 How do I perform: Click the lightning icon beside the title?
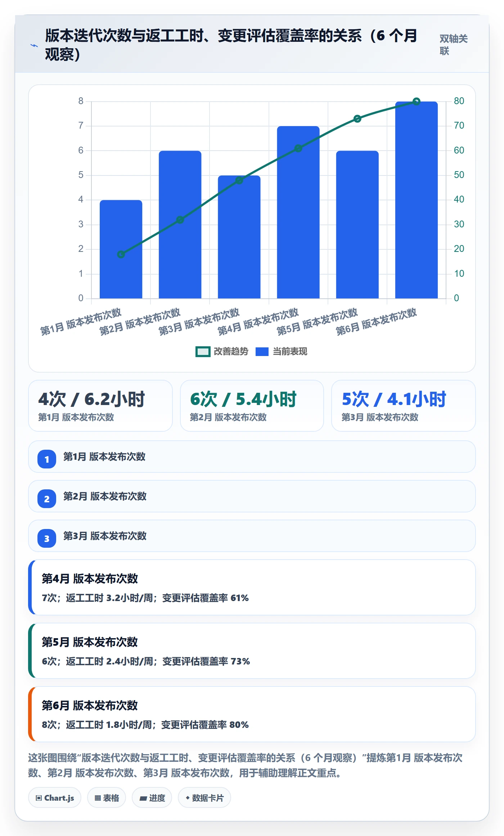[x=34, y=45]
